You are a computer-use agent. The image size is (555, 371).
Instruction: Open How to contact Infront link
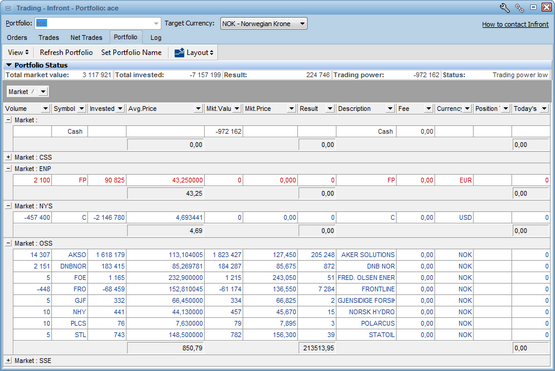point(515,24)
